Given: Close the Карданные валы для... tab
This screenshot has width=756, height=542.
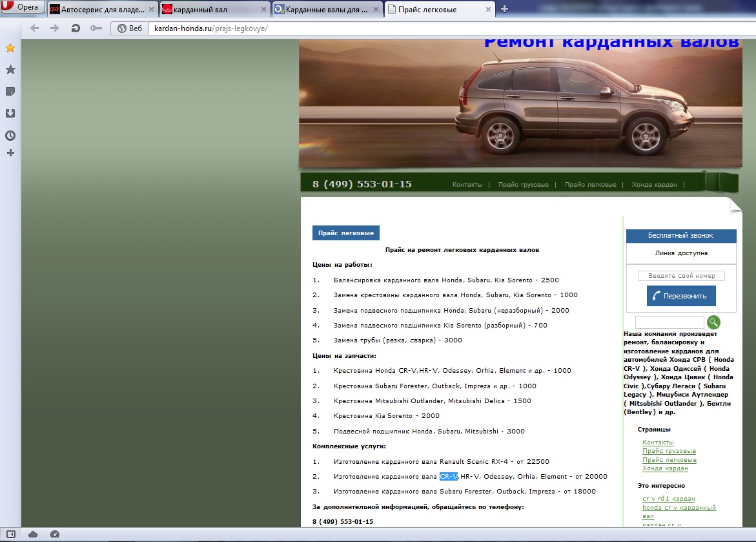Looking at the screenshot, I should pyautogui.click(x=376, y=10).
